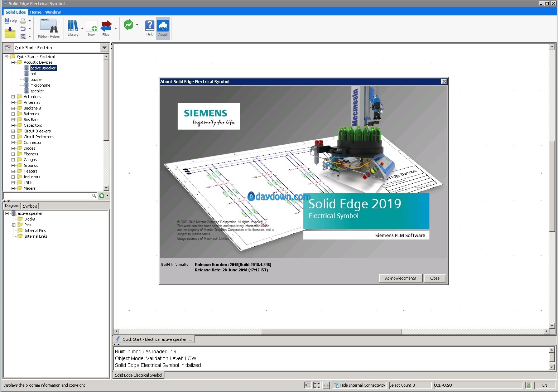The width and height of the screenshot is (558, 392).
Task: Select the buzzer symbol in library tree
Action: (x=36, y=79)
